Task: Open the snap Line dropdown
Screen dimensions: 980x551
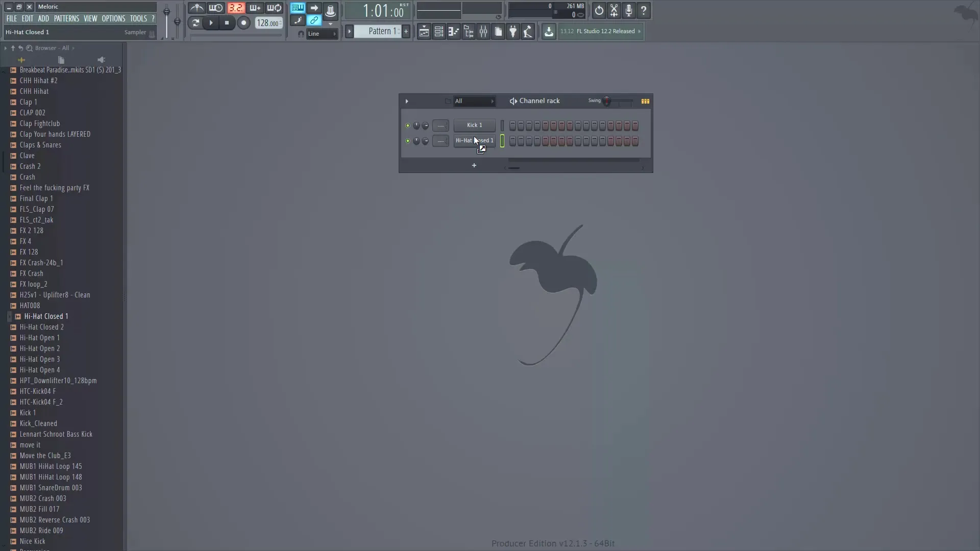Action: (x=322, y=34)
